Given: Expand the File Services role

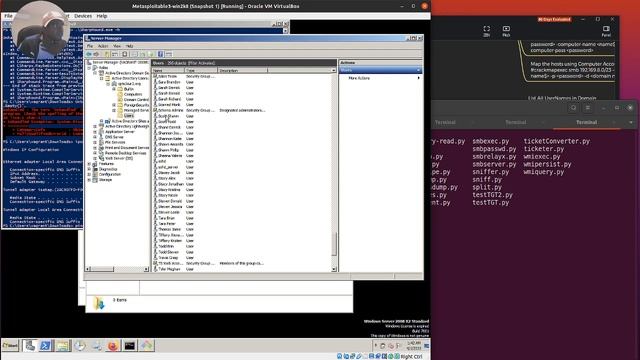Looking at the screenshot, I should pyautogui.click(x=95, y=142).
